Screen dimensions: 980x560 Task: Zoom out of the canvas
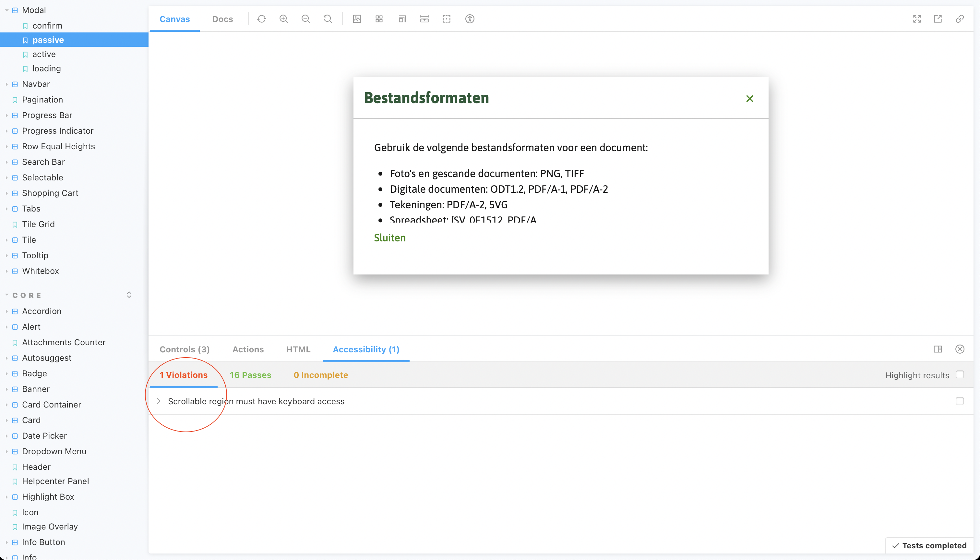(x=305, y=19)
